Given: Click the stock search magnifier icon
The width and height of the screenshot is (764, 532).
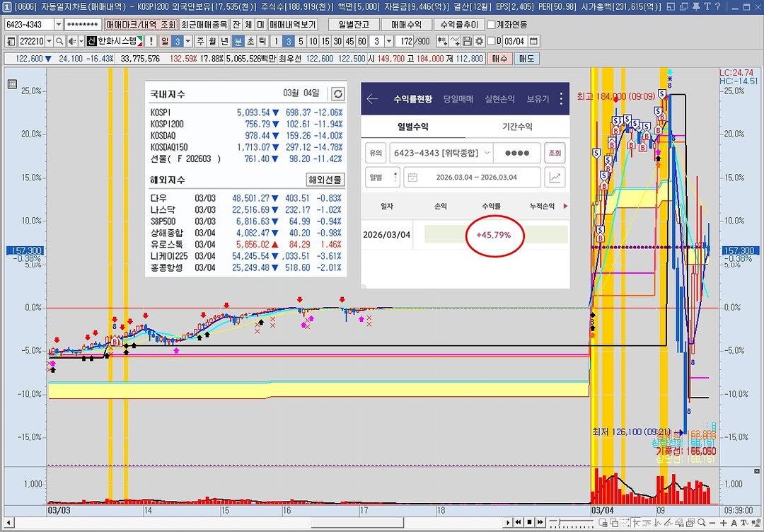Looking at the screenshot, I should pos(59,41).
